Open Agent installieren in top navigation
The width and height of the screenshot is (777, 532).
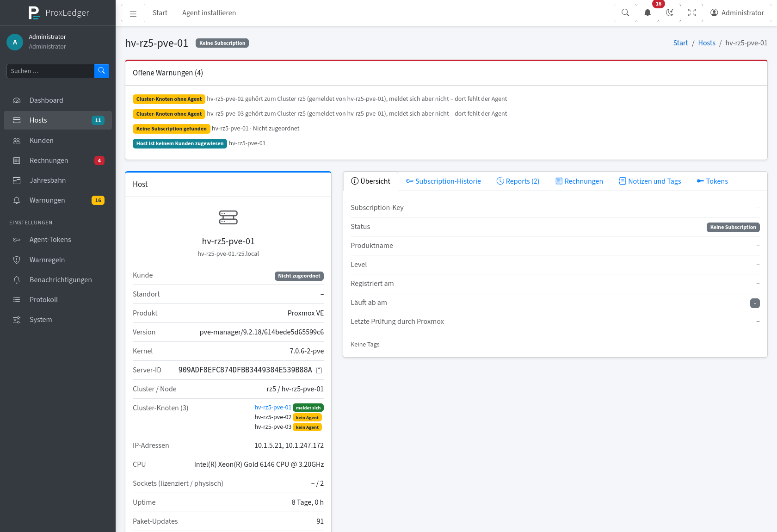click(209, 13)
